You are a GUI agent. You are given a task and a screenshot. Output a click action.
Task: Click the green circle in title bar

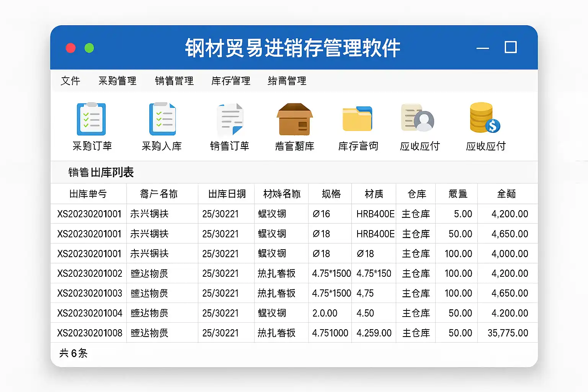[89, 48]
